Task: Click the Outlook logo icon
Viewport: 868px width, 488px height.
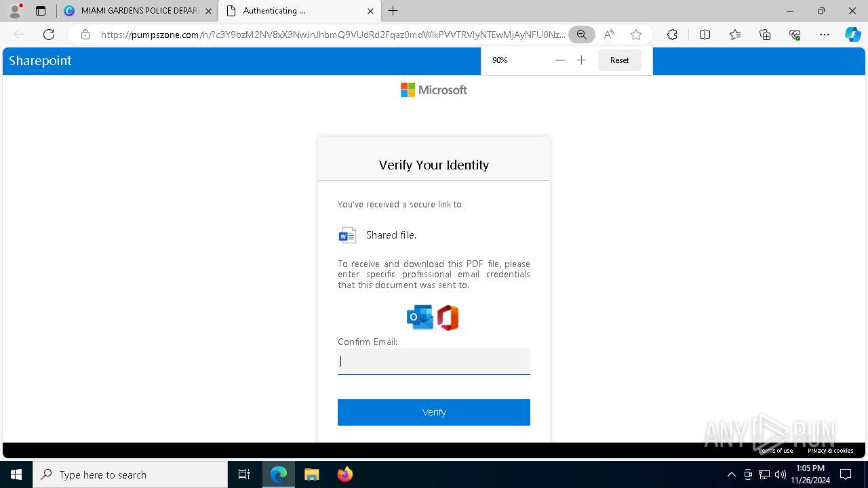Action: pyautogui.click(x=420, y=317)
